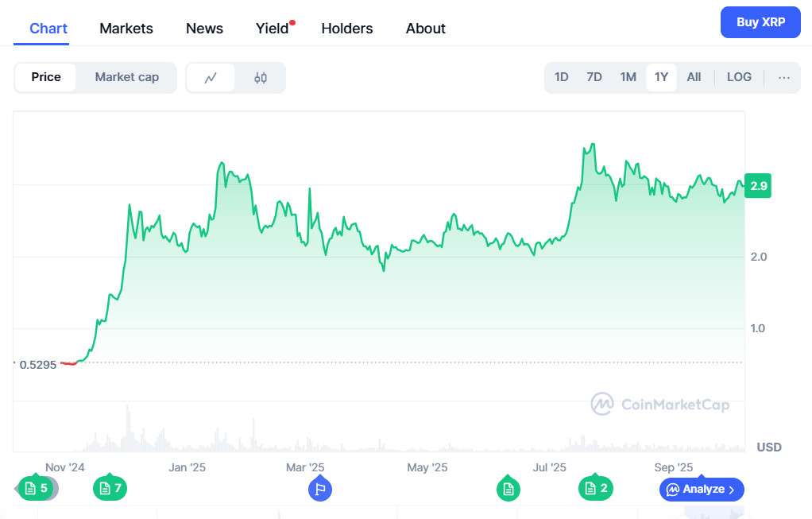
Task: Switch to candlestick chart icon
Action: (261, 78)
